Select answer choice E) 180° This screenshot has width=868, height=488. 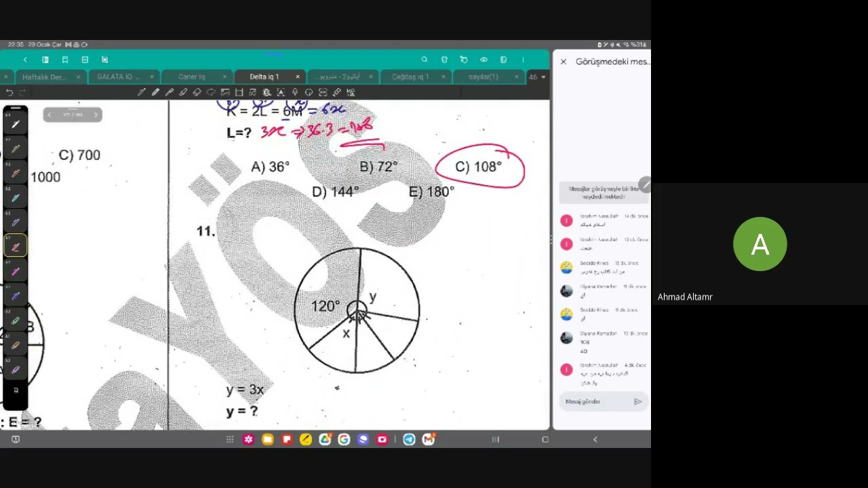pyautogui.click(x=431, y=192)
